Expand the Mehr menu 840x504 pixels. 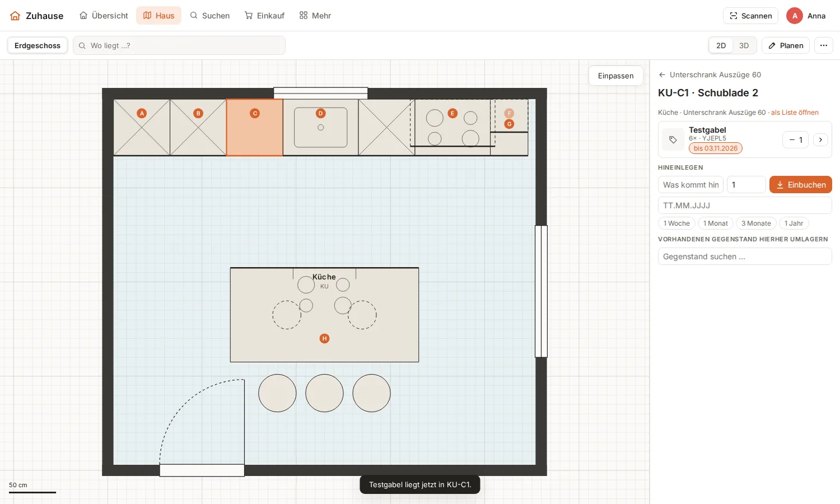click(x=315, y=16)
